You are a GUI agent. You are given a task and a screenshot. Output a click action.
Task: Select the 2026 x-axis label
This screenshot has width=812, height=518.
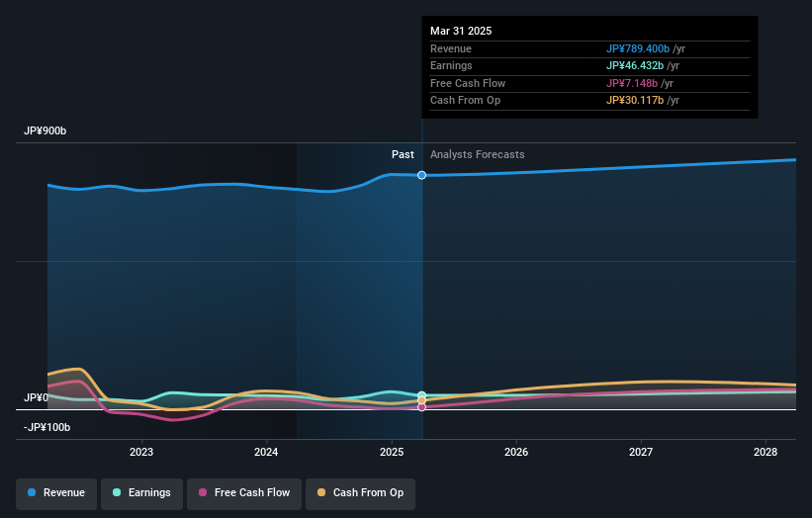tap(516, 453)
